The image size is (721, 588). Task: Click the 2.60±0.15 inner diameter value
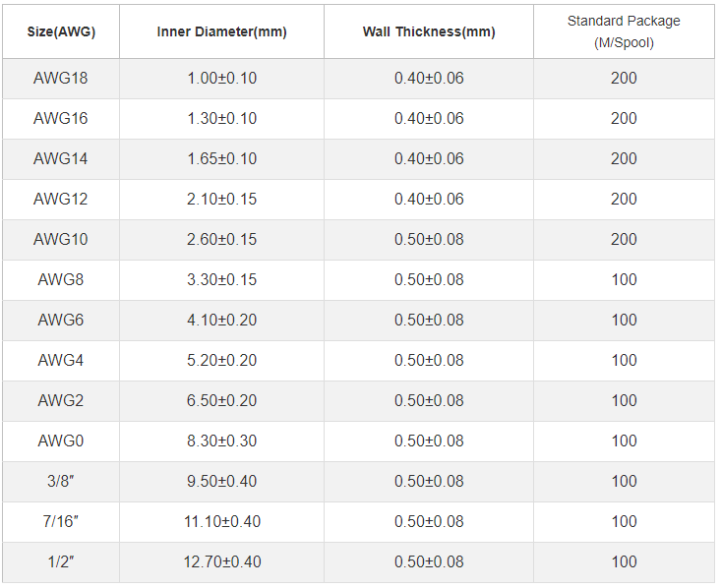(x=221, y=240)
